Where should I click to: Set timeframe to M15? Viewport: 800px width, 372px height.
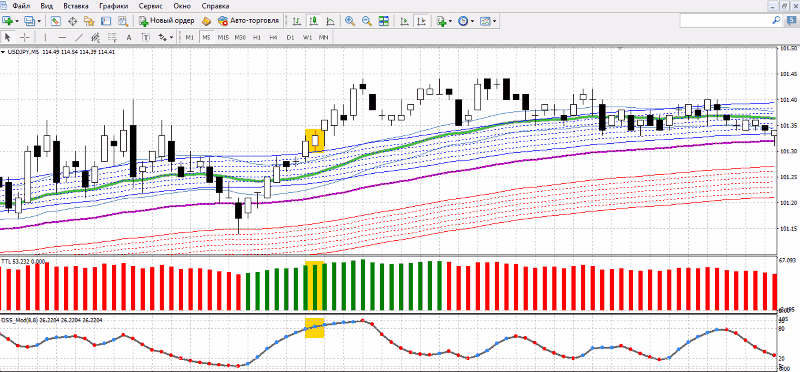(x=223, y=37)
